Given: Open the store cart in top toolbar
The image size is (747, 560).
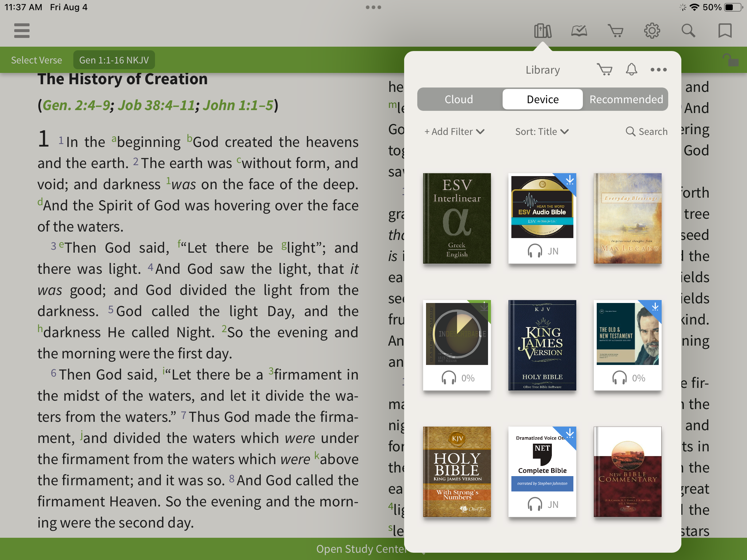Looking at the screenshot, I should (x=616, y=31).
